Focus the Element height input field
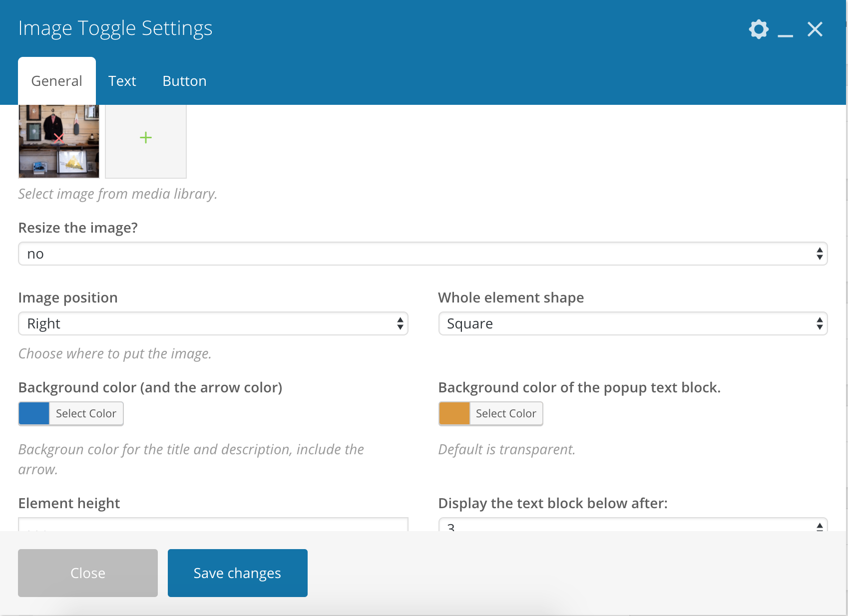 213,525
